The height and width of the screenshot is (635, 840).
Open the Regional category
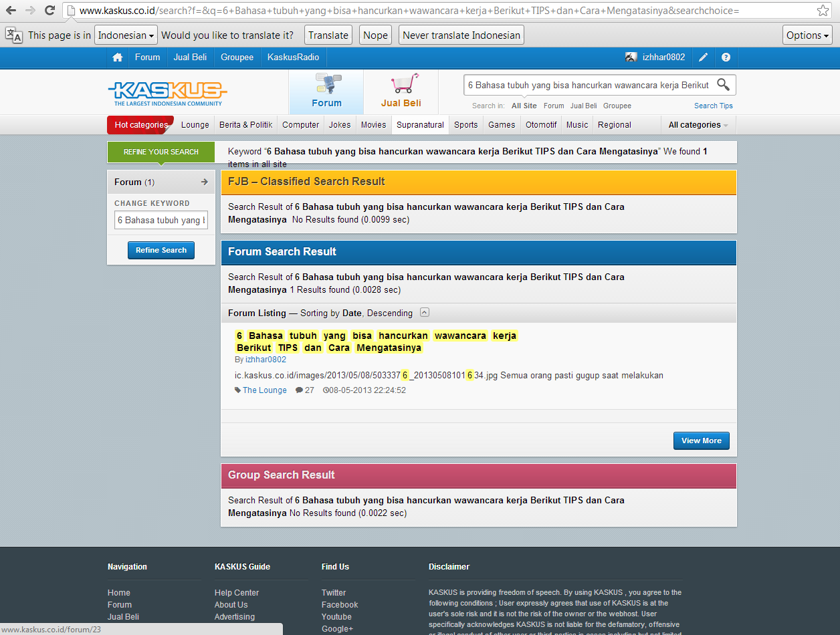click(x=615, y=125)
